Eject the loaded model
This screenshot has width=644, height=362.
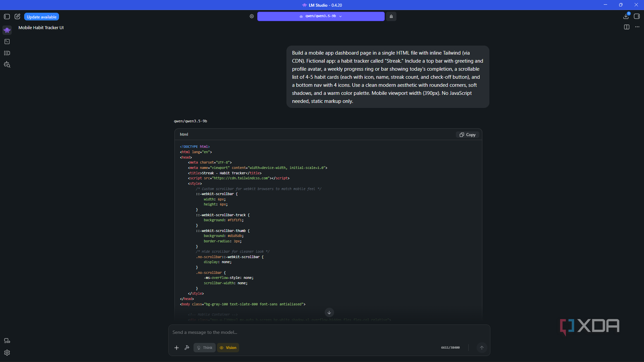[x=391, y=16]
